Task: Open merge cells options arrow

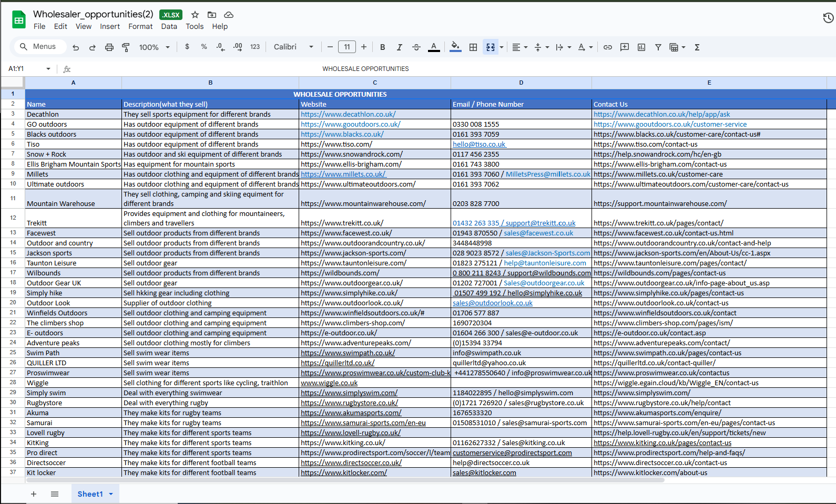Action: [x=502, y=47]
